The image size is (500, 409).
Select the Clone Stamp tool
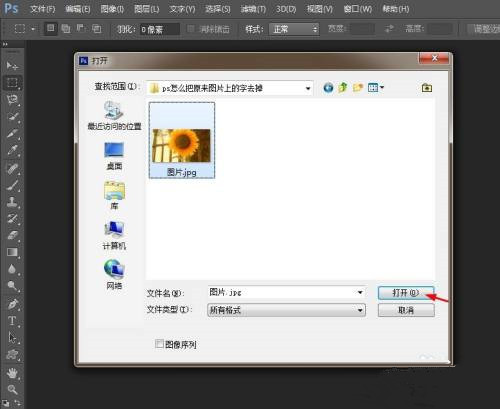tap(12, 202)
